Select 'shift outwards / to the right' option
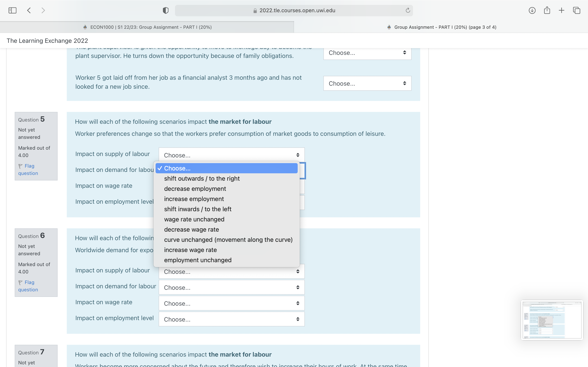The image size is (588, 367). (202, 178)
